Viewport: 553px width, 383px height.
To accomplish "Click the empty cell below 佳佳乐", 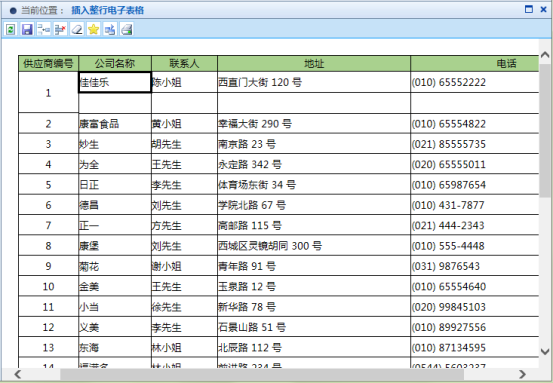I will coord(115,103).
